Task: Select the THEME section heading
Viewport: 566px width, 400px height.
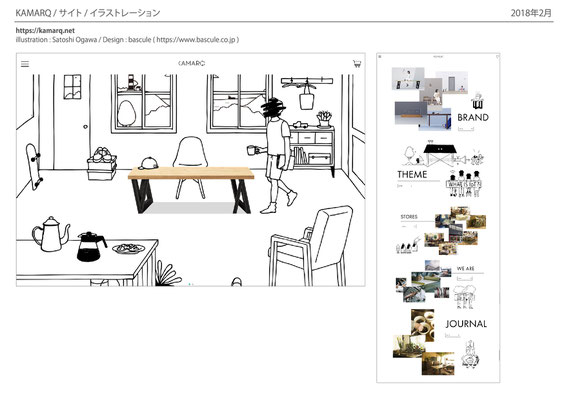Action: point(412,175)
